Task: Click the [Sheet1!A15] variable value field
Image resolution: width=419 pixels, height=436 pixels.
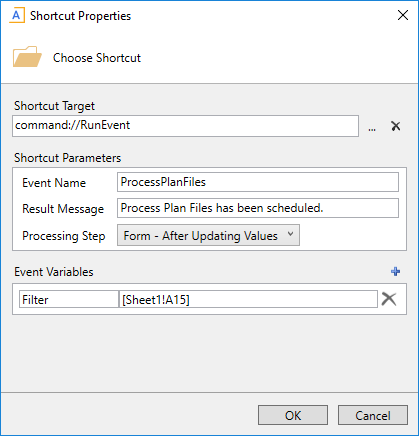Action: click(x=248, y=299)
